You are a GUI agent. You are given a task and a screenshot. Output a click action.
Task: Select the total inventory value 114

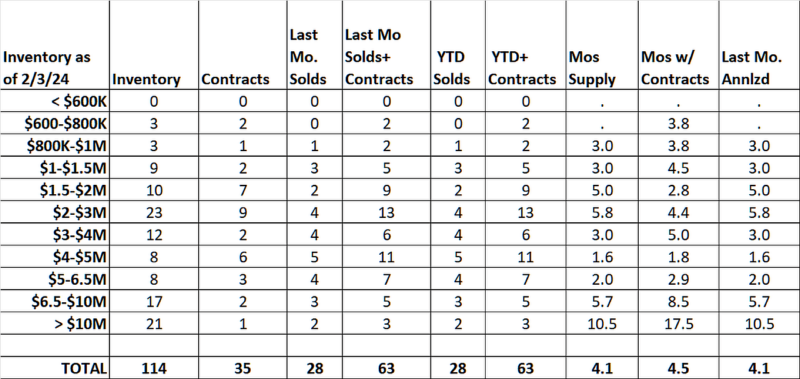point(152,368)
